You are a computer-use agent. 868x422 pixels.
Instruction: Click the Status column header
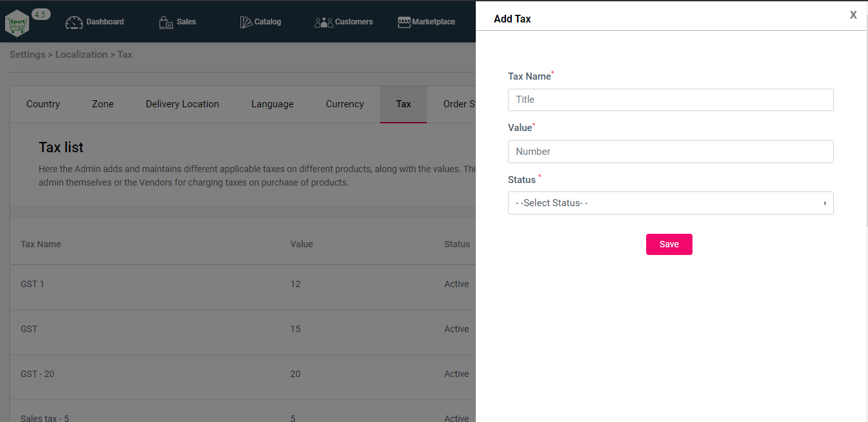(457, 244)
